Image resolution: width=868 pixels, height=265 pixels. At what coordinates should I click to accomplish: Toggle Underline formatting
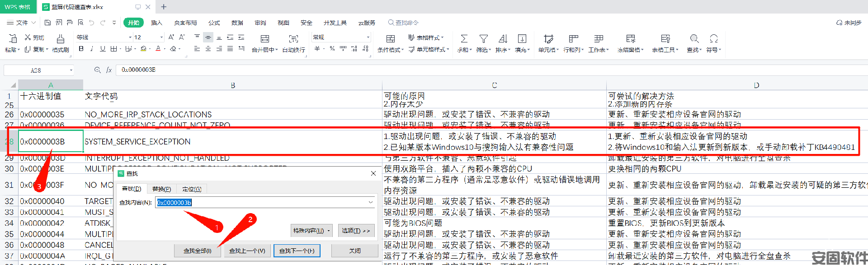pyautogui.click(x=103, y=49)
